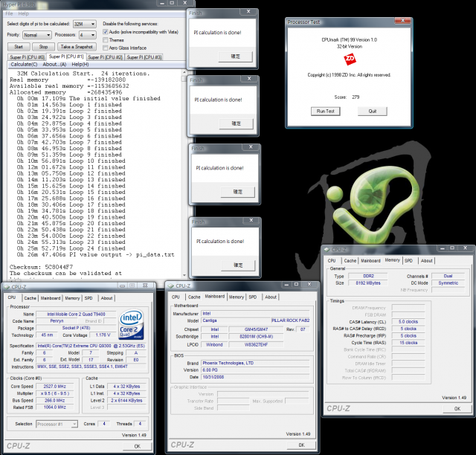This screenshot has width=476, height=455.
Task: Click OK in CPU-Z CPU window
Action: 137,446
